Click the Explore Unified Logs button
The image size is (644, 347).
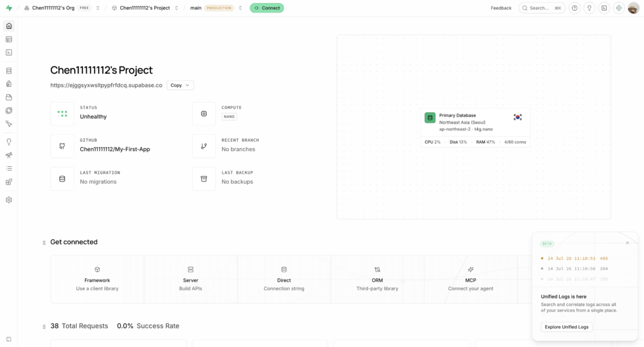(x=567, y=327)
